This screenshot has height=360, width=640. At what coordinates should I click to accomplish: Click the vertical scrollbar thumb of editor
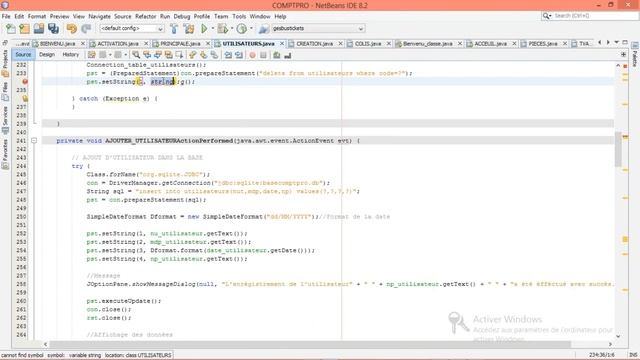pos(618,149)
